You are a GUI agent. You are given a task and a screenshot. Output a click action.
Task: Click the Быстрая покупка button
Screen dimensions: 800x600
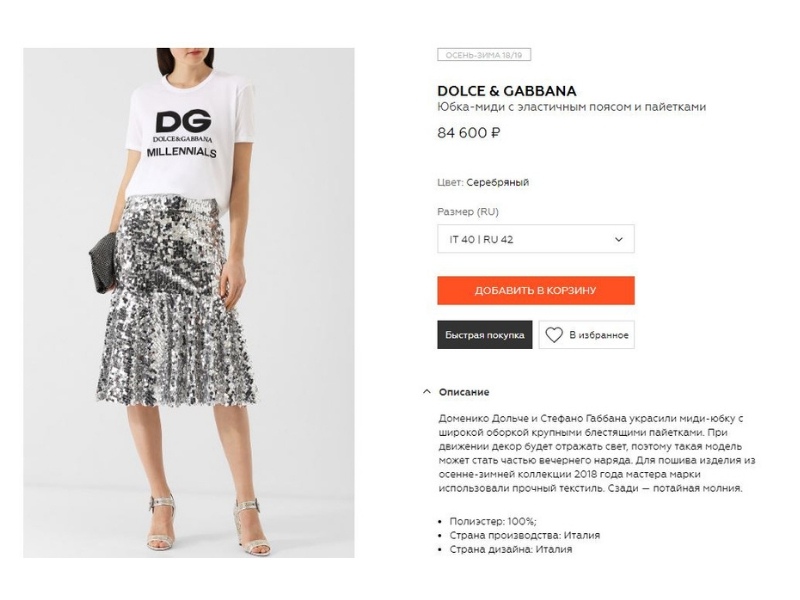(485, 335)
